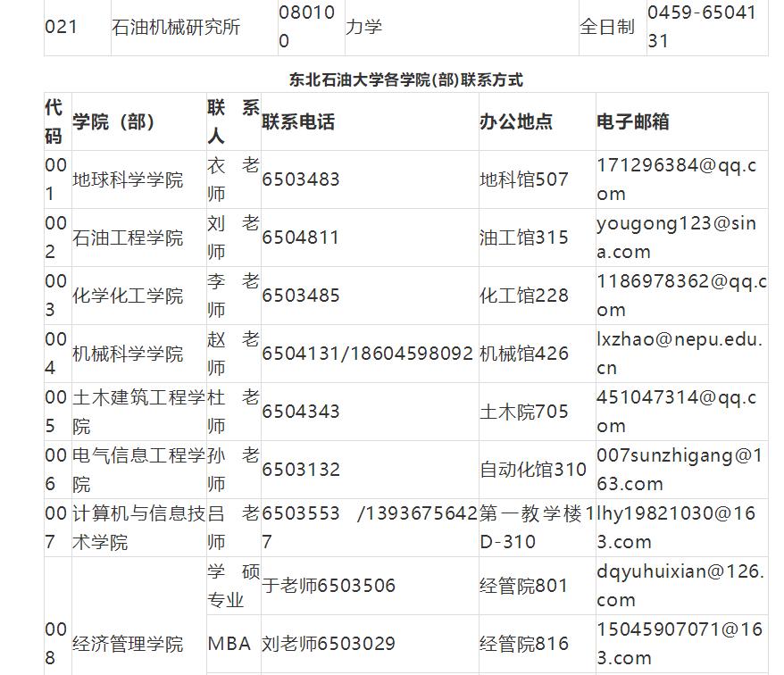This screenshot has height=675, width=784.
Task: Select 化学化工学院 cell
Action: (x=128, y=296)
